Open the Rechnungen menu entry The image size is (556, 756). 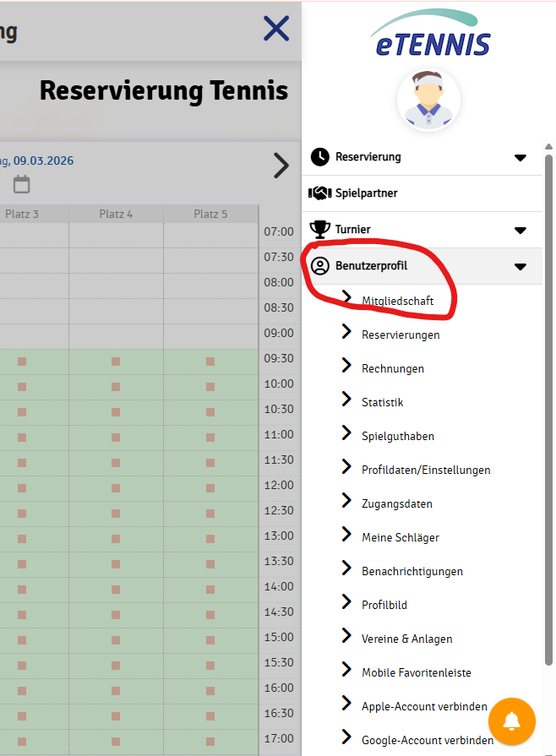pyautogui.click(x=393, y=368)
